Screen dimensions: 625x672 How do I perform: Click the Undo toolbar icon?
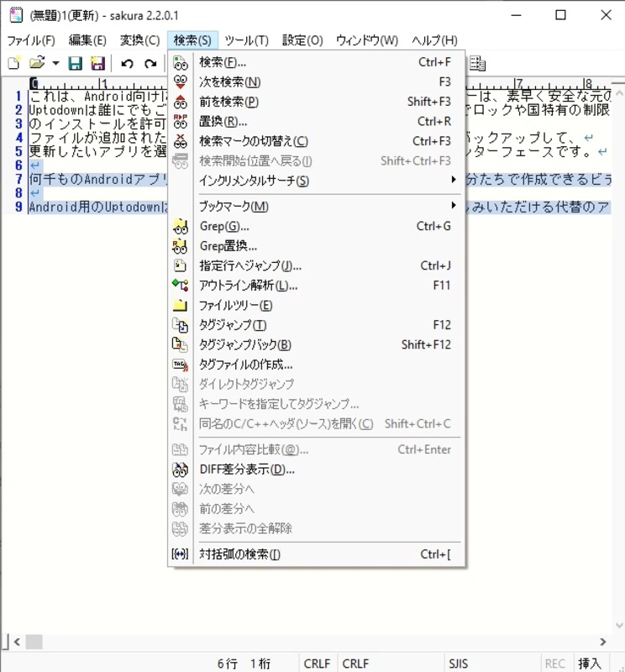127,64
